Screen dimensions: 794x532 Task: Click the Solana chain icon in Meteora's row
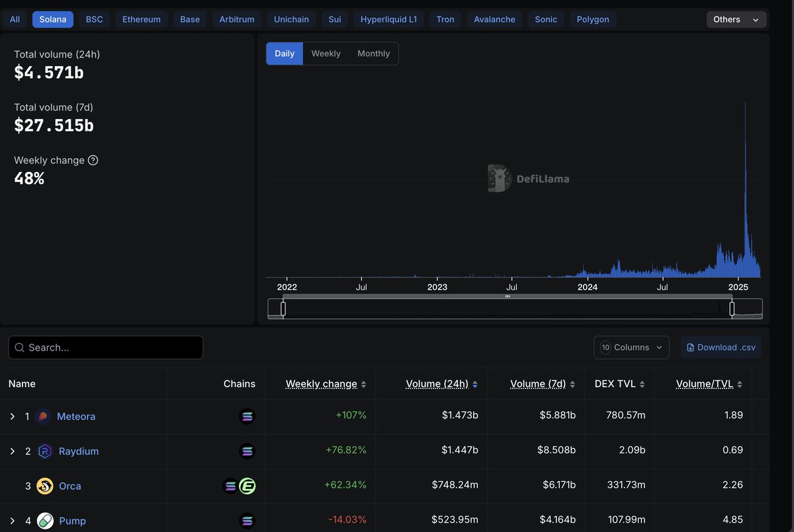pyautogui.click(x=247, y=416)
